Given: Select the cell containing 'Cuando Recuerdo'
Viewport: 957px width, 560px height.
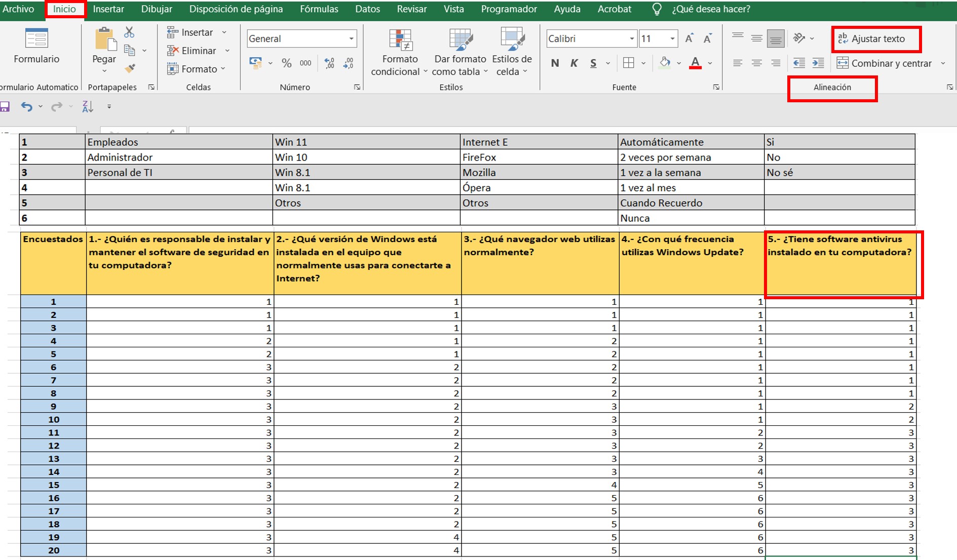Looking at the screenshot, I should pos(691,203).
